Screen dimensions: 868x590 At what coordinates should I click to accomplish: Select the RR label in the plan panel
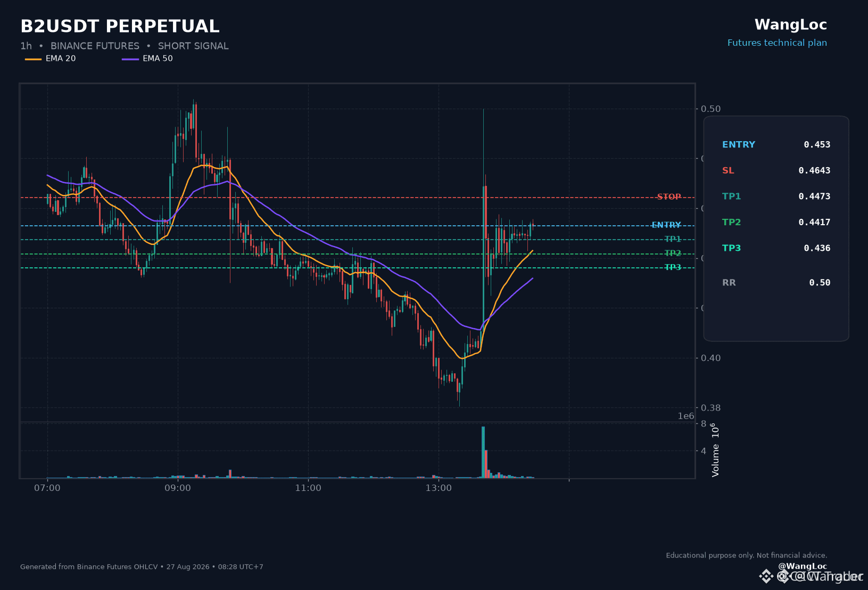click(x=729, y=282)
